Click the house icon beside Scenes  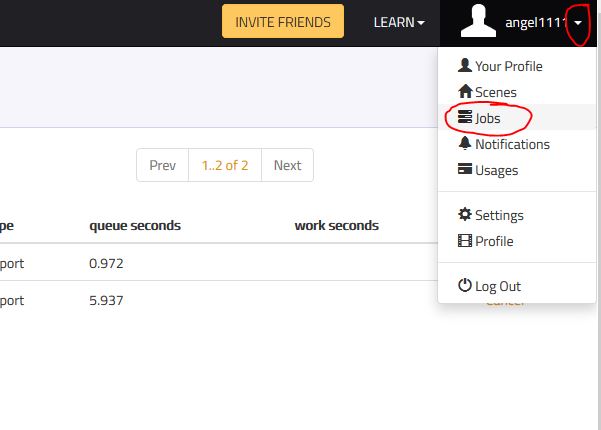[465, 91]
